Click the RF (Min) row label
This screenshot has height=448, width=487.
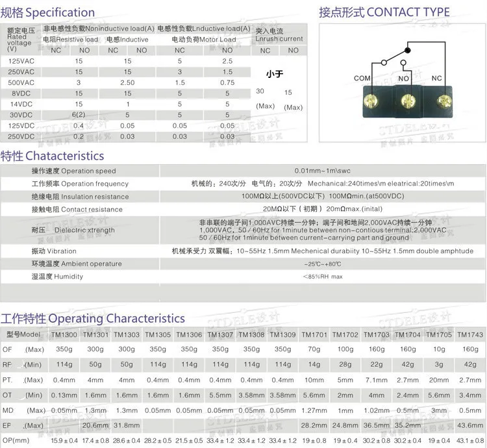click(22, 365)
